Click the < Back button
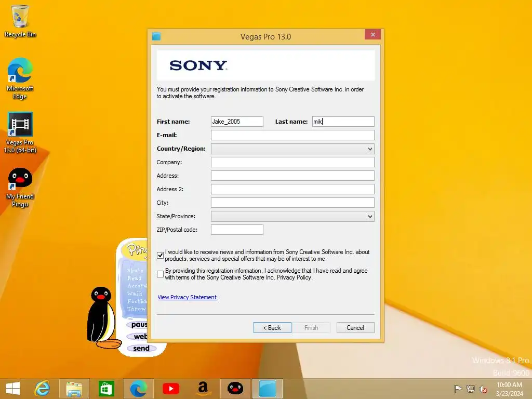This screenshot has height=399, width=532. [272, 328]
